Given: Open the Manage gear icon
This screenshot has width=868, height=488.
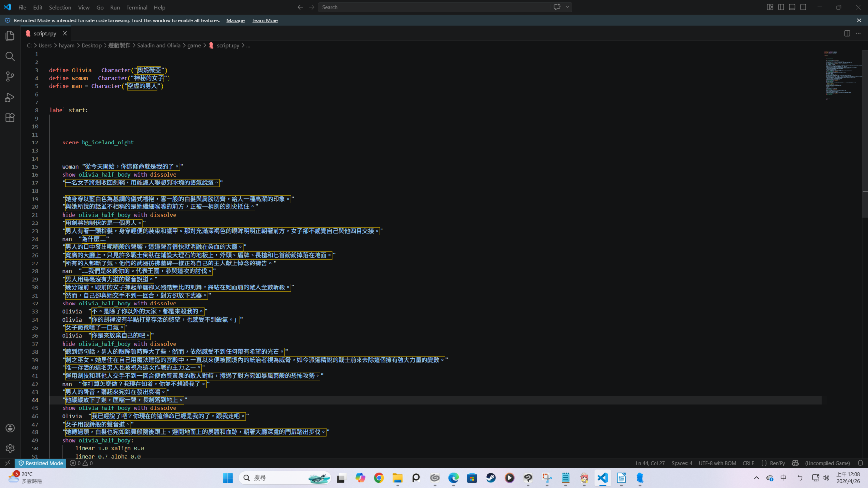Looking at the screenshot, I should coord(10,448).
